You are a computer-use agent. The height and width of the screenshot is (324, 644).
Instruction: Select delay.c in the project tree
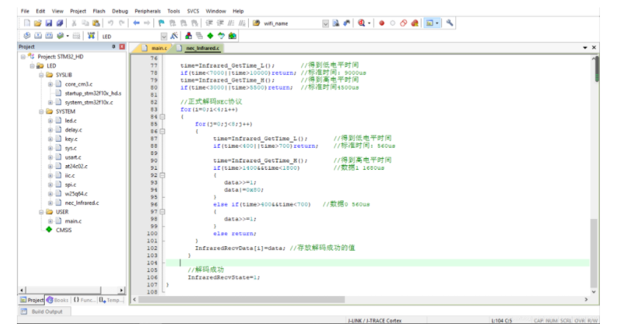73,130
